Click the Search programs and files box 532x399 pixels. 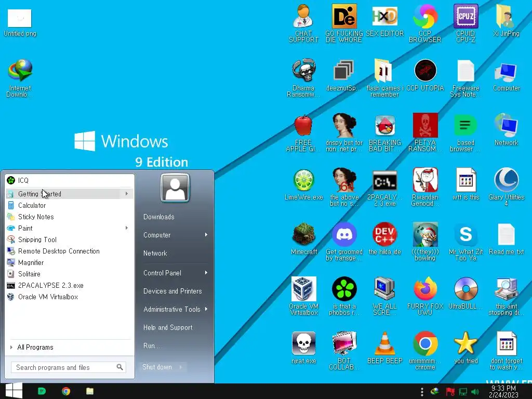[69, 367]
